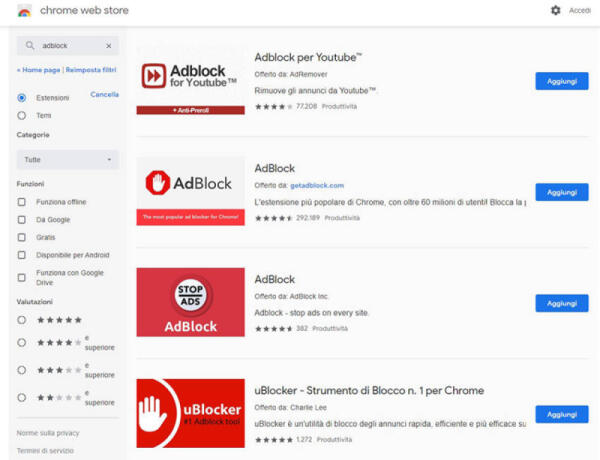Click Accedi to sign in
This screenshot has height=460, width=600.
[580, 10]
